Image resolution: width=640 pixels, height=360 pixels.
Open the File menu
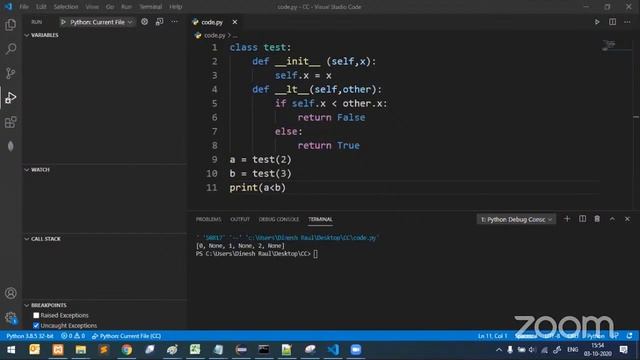pyautogui.click(x=24, y=7)
